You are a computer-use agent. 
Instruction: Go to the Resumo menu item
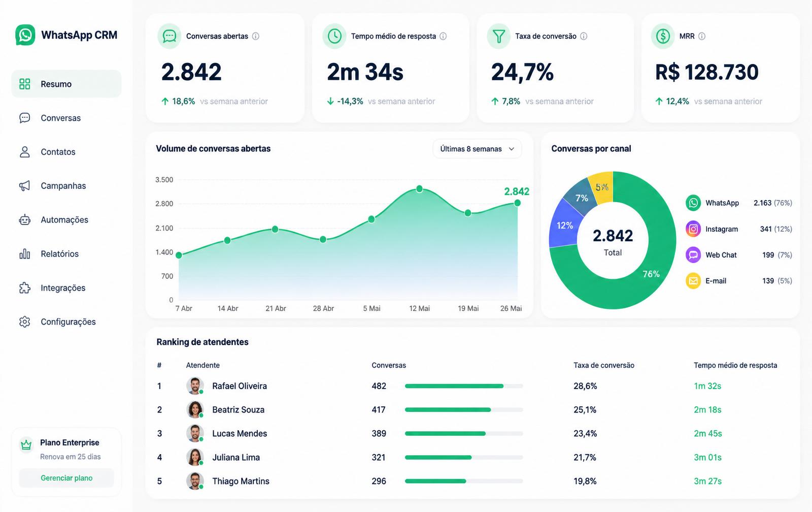[66, 84]
